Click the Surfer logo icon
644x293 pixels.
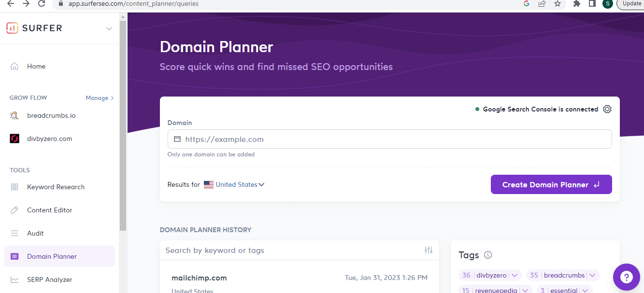12,28
